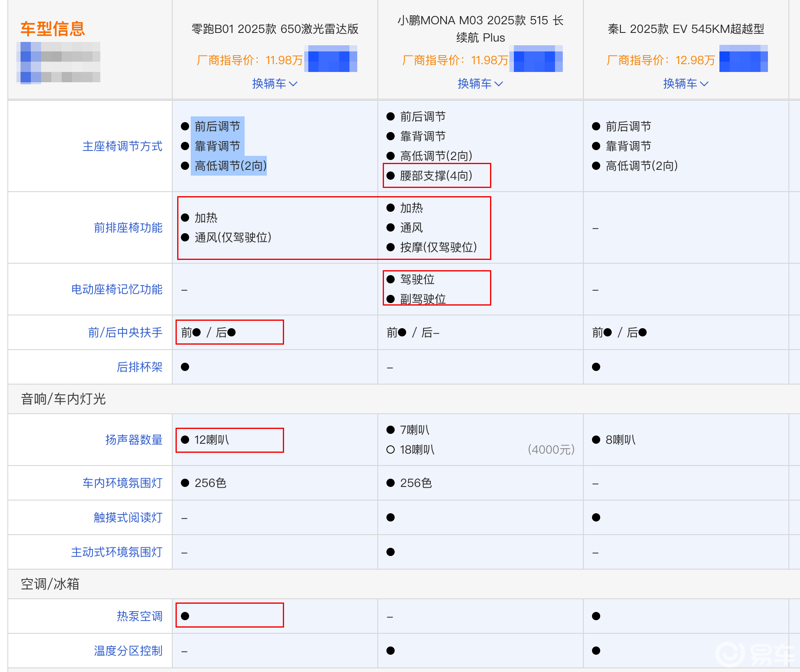The image size is (800, 672).
Task: Open the 前排座椅功能 parameter link
Action: [x=128, y=227]
